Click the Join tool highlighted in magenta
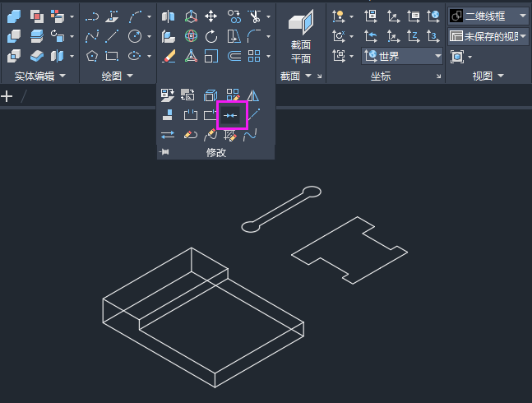The width and height of the screenshot is (532, 403). pos(231,116)
